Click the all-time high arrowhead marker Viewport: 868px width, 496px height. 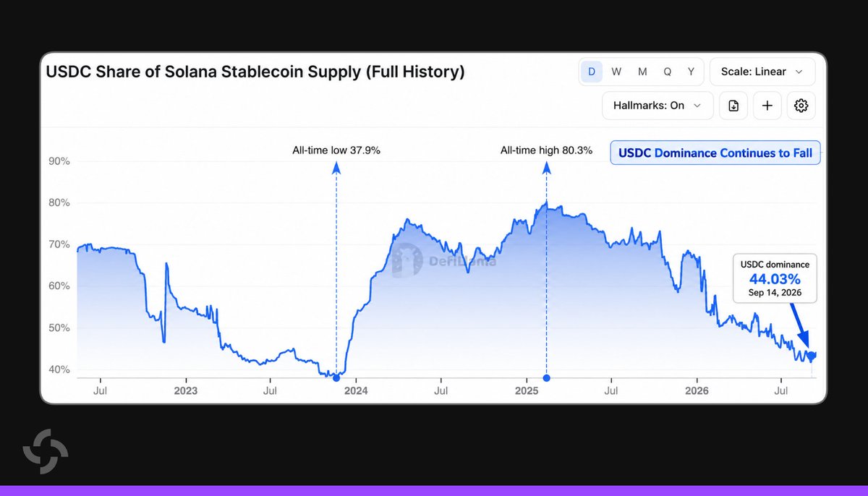(x=546, y=168)
